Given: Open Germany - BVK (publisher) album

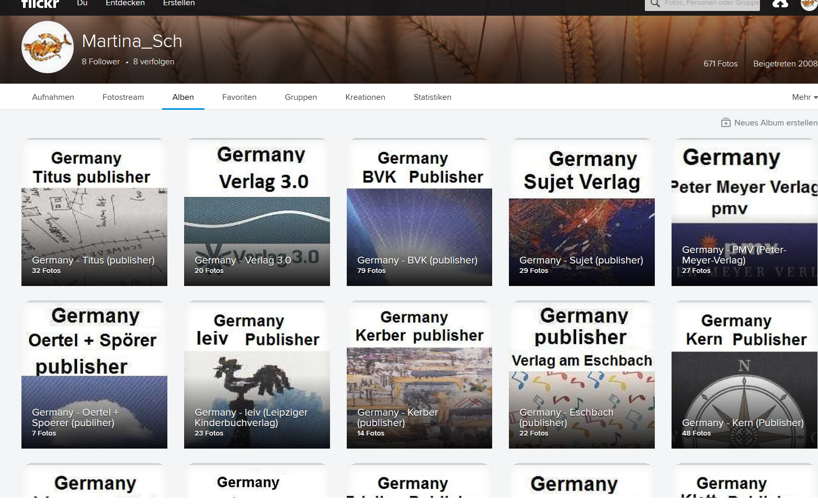Looking at the screenshot, I should pos(419,212).
